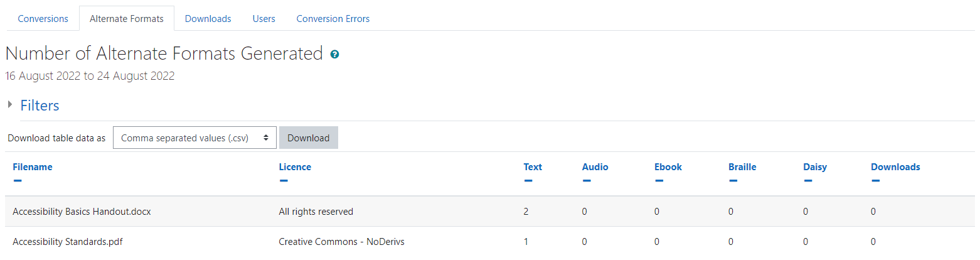Go to the Downloads tab
This screenshot has height=260, width=980.
pos(208,19)
